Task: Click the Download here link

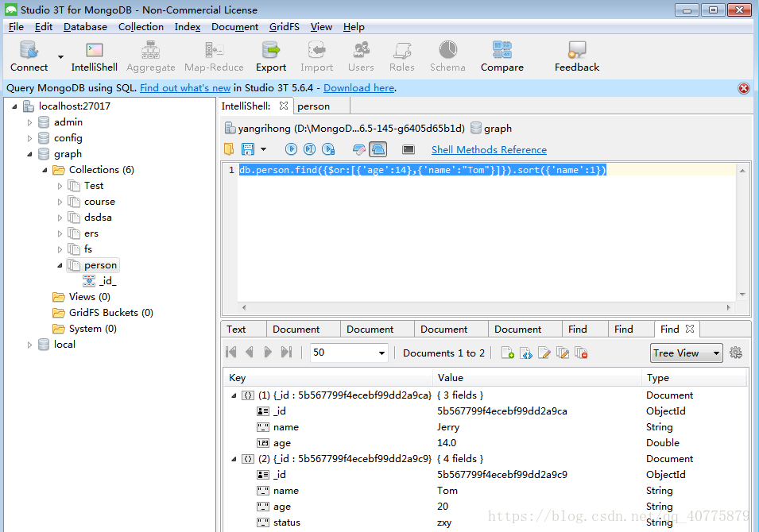Action: point(358,88)
